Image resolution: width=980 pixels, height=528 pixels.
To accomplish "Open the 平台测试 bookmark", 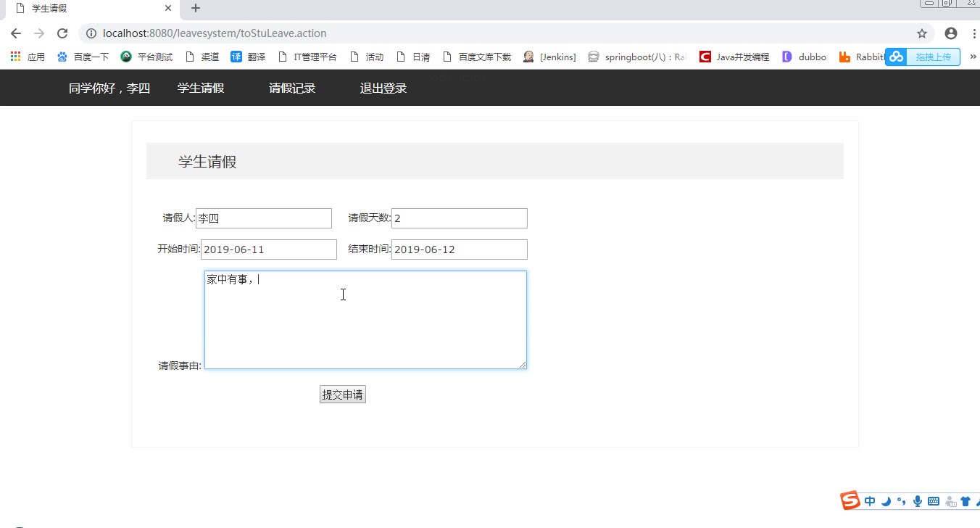I will pos(146,57).
